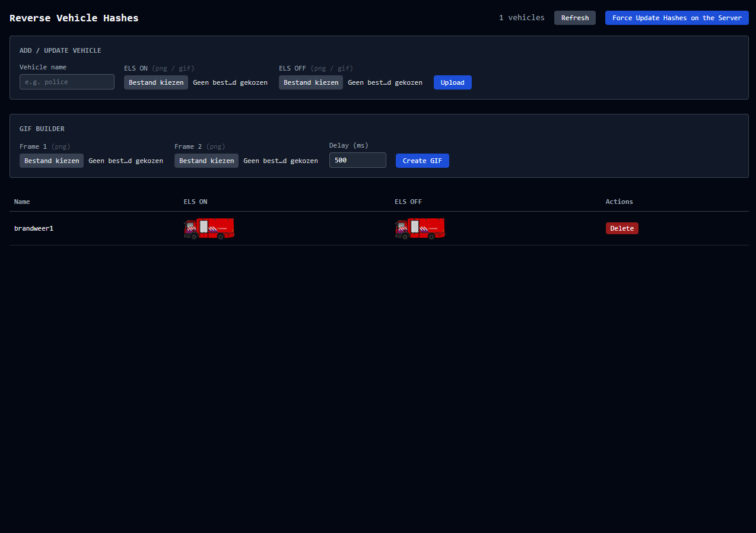Click the ELS ON column header

pyautogui.click(x=196, y=202)
